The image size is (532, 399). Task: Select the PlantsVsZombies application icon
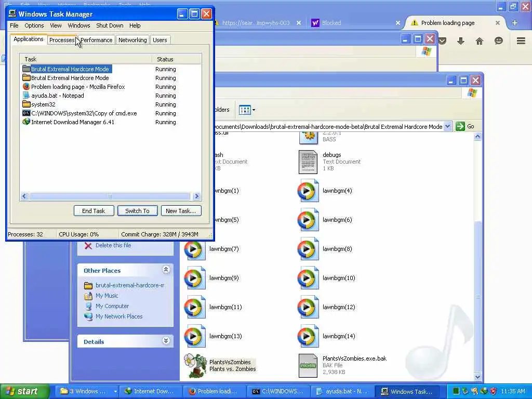coord(195,366)
